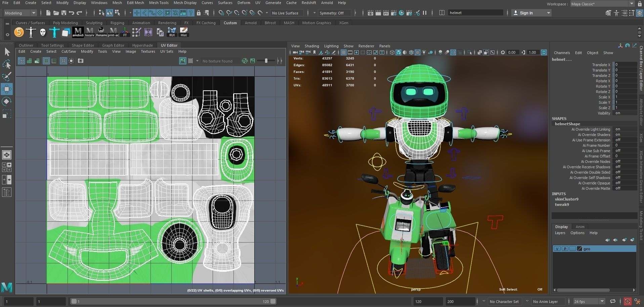
Task: Toggle the viewport grid display icon
Action: (x=343, y=52)
